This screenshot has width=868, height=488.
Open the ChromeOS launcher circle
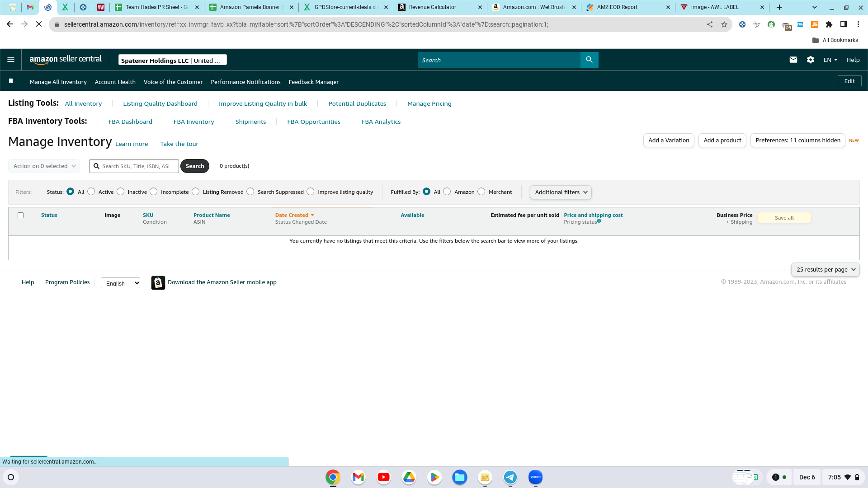pyautogui.click(x=11, y=477)
